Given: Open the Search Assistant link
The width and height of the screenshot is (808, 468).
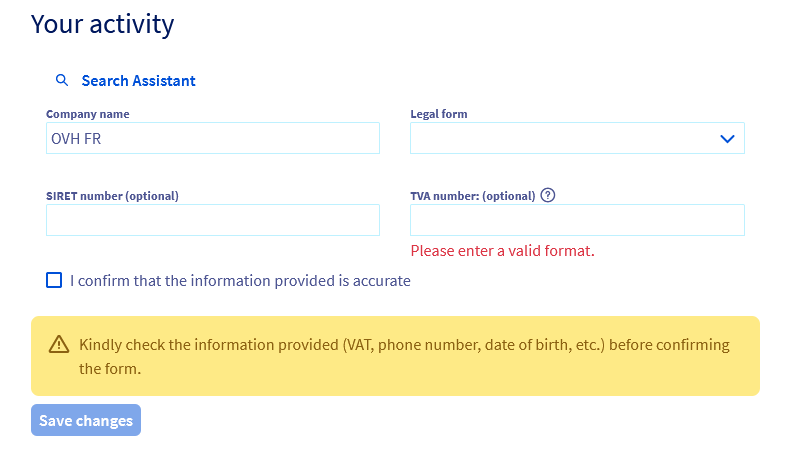Looking at the screenshot, I should click(138, 81).
